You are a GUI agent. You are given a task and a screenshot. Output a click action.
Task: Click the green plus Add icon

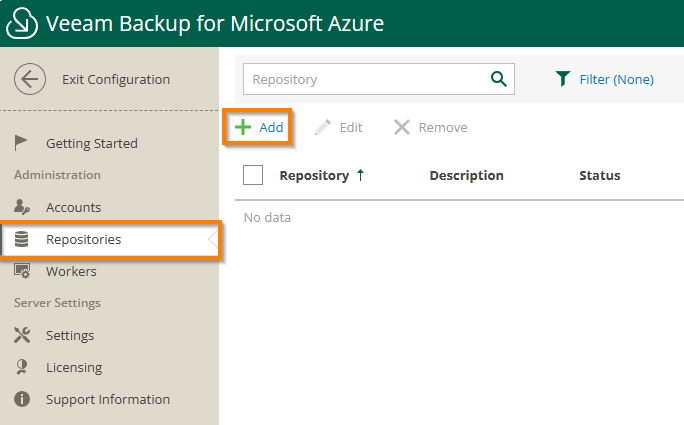242,128
